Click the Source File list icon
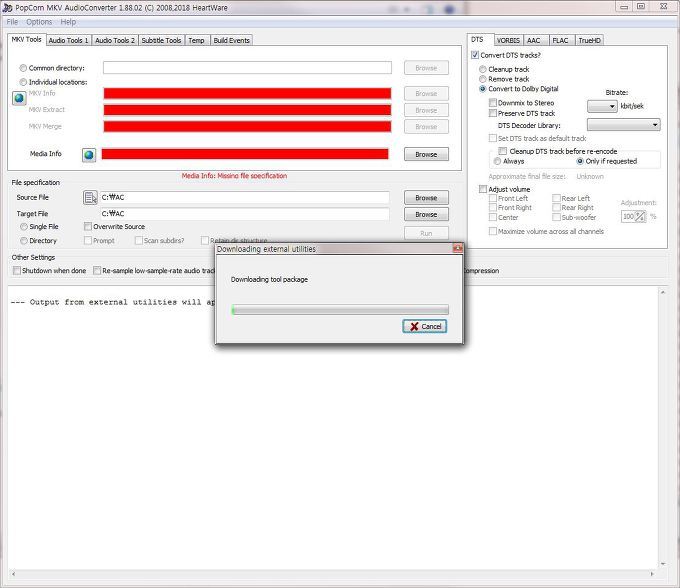680x588 pixels. 90,198
